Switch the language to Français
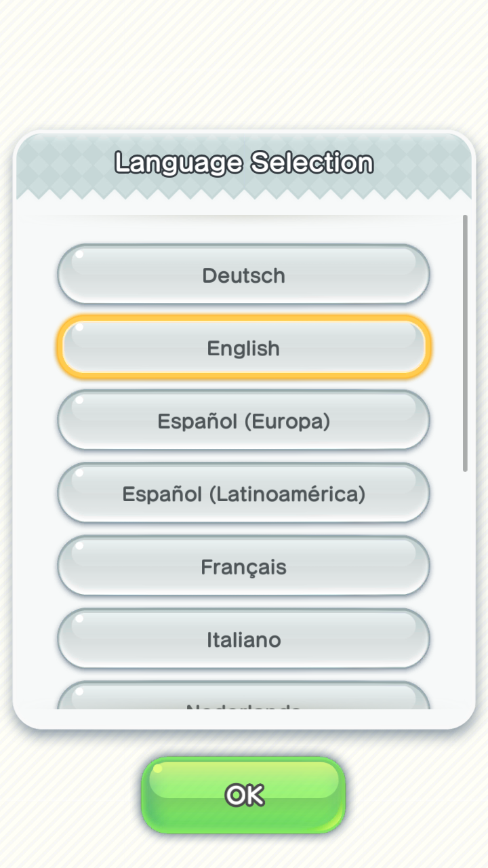 (x=243, y=567)
